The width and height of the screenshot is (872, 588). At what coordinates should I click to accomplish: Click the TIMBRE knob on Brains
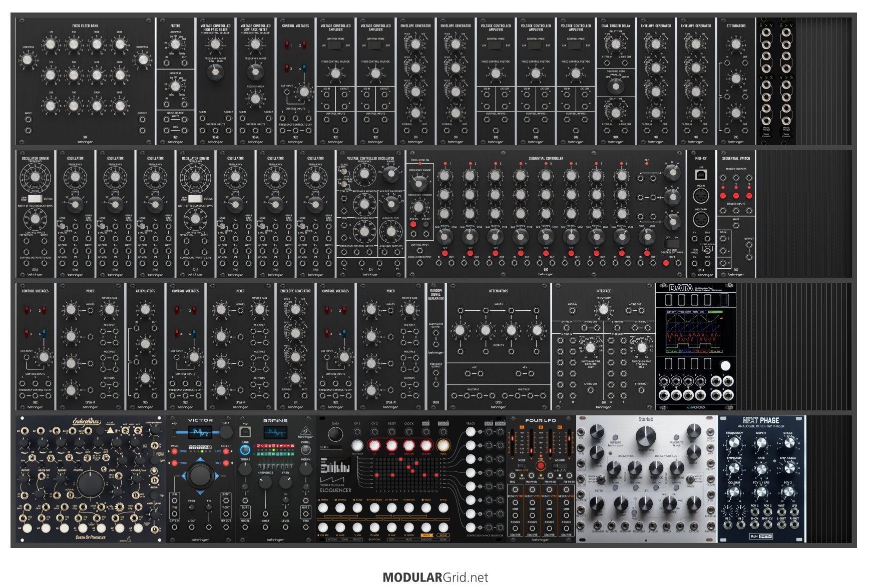pos(245,469)
